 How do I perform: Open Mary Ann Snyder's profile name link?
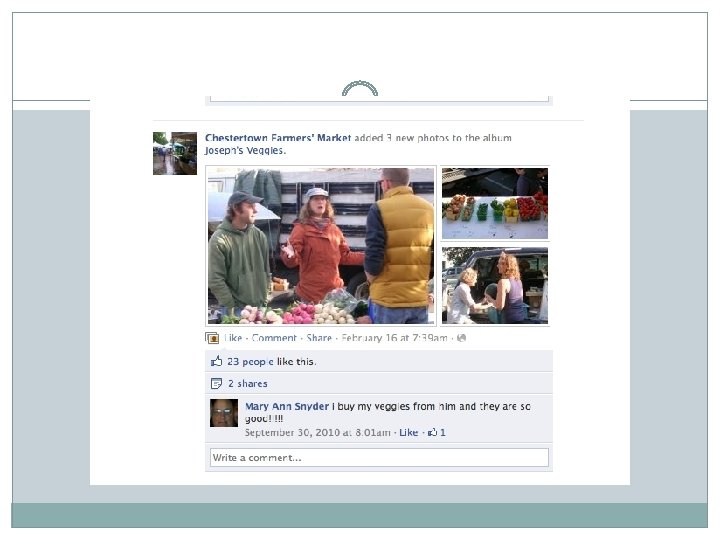(x=287, y=406)
